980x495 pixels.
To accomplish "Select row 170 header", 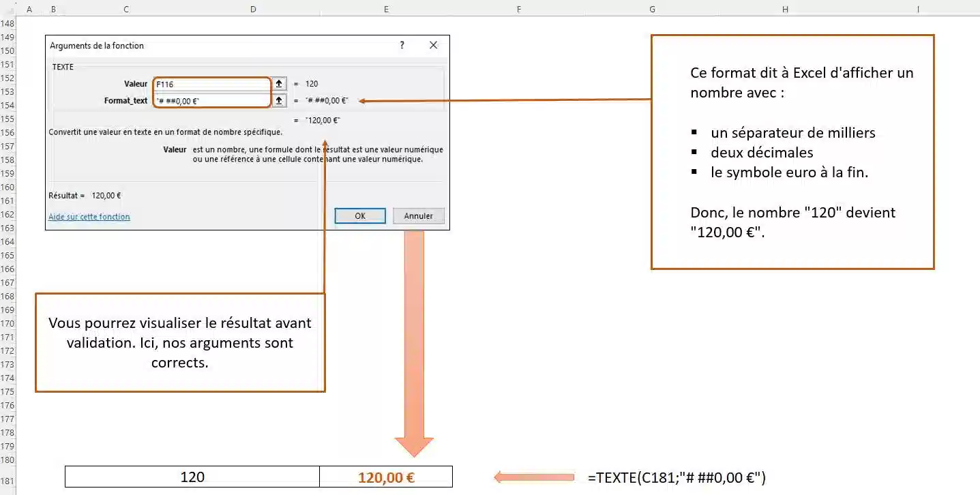I will point(8,324).
